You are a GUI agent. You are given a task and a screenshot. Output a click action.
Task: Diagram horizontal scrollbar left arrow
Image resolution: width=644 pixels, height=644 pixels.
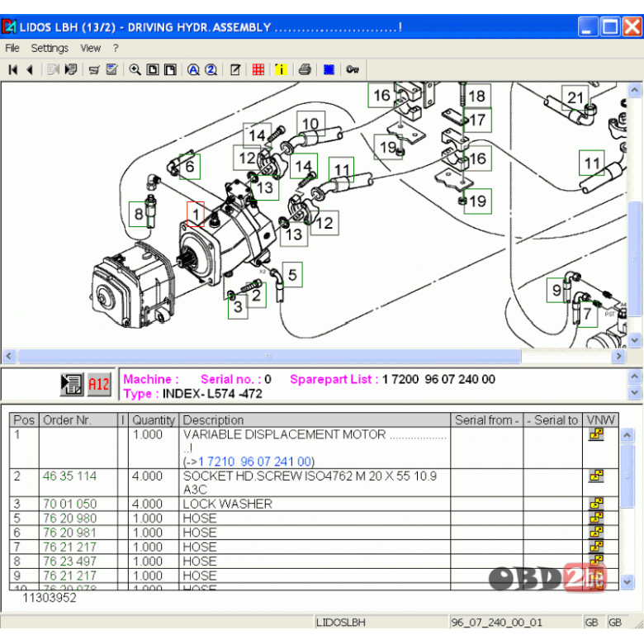(9, 356)
